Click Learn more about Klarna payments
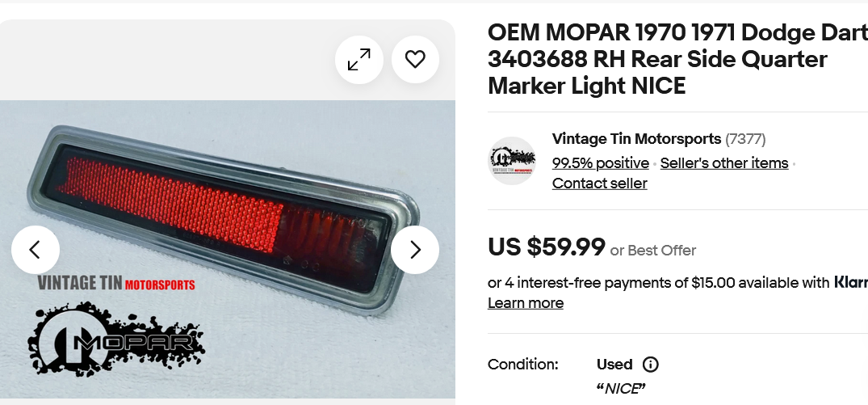This screenshot has width=868, height=405. point(525,303)
